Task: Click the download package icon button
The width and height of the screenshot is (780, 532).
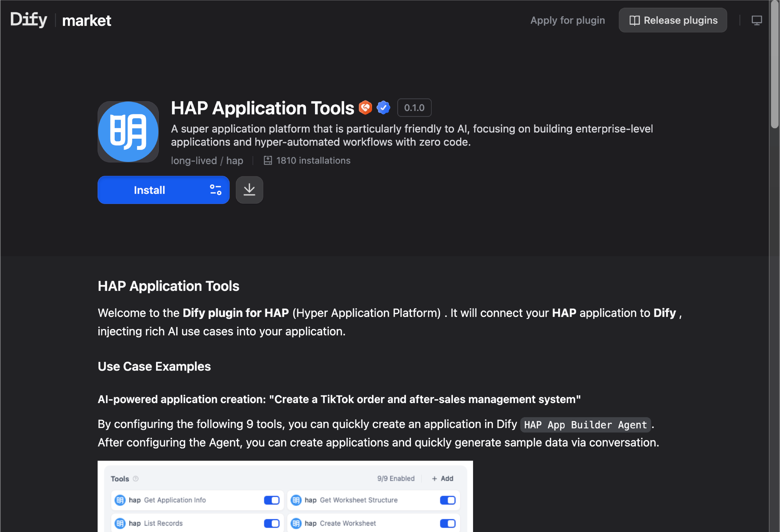Action: click(x=249, y=190)
